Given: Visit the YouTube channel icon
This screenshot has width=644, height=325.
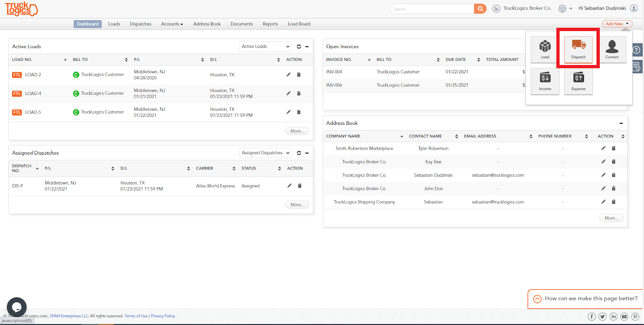Looking at the screenshot, I should pyautogui.click(x=624, y=317).
